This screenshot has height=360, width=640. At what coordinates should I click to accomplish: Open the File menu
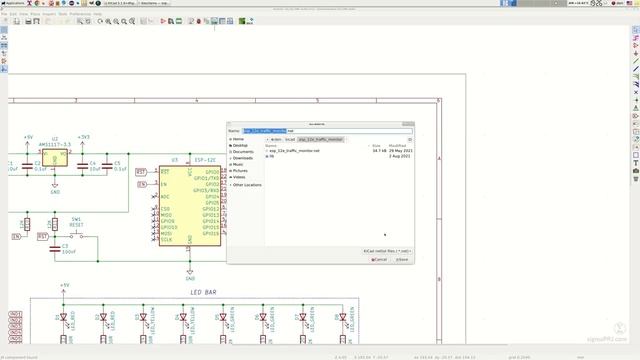pos(4,14)
